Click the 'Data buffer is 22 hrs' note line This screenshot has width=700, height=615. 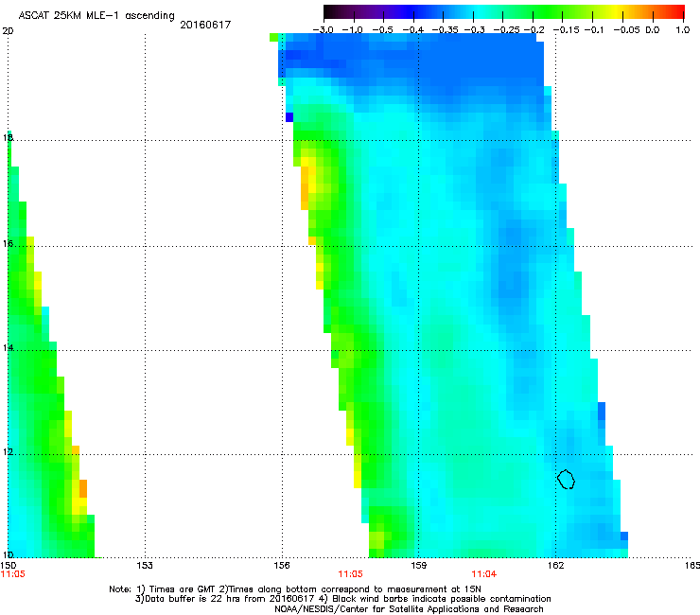point(342,599)
